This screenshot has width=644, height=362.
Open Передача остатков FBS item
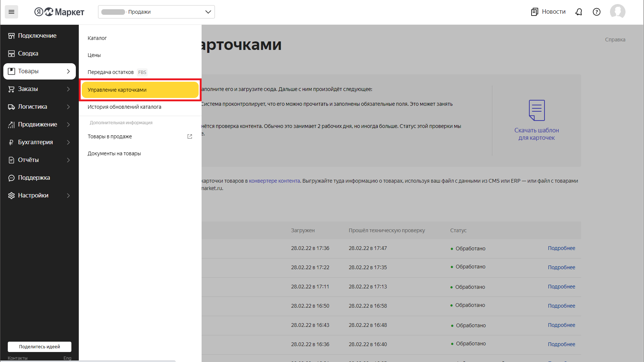point(111,72)
